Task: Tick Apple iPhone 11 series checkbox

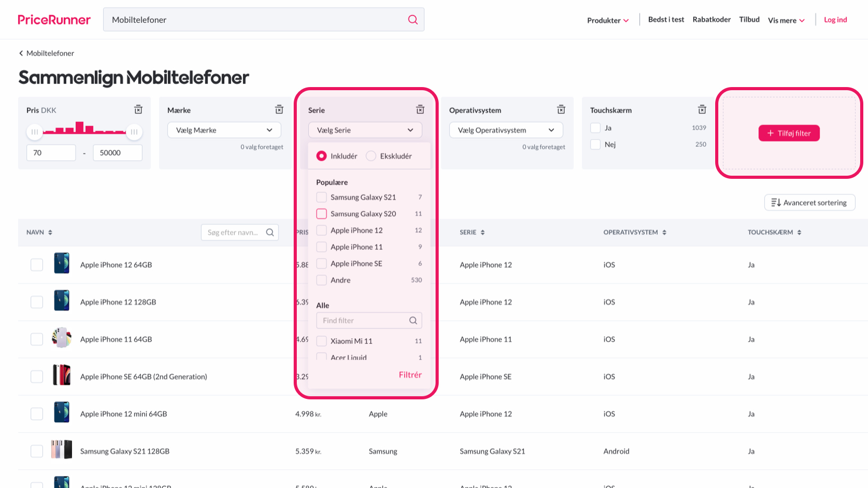Action: pos(321,247)
